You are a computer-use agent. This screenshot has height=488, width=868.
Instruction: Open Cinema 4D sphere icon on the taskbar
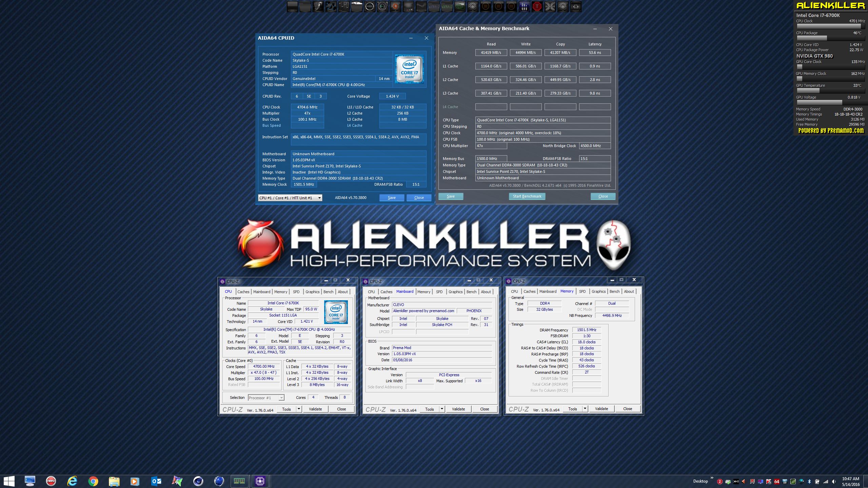click(x=198, y=481)
